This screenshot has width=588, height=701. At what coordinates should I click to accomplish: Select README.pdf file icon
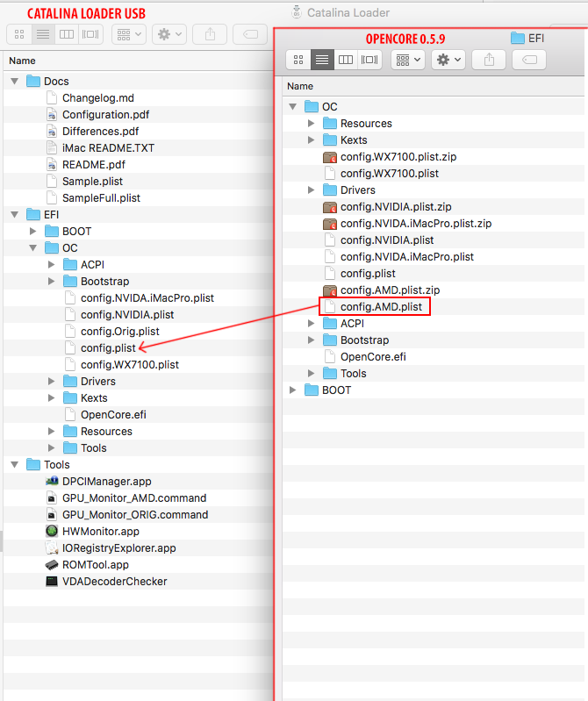pos(52,165)
